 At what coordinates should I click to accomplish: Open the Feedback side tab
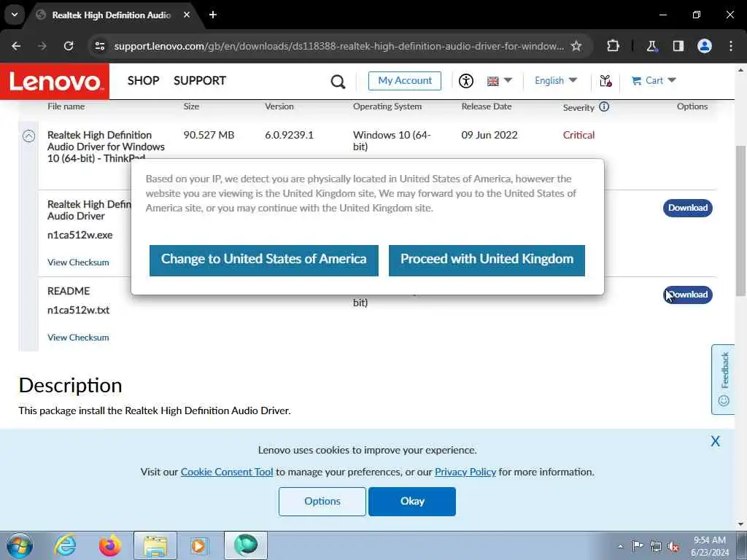(723, 379)
